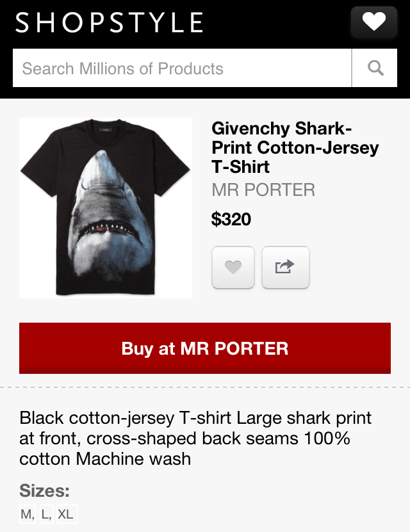The width and height of the screenshot is (410, 532).
Task: Focus the Search Millions of Products field
Action: tap(182, 68)
